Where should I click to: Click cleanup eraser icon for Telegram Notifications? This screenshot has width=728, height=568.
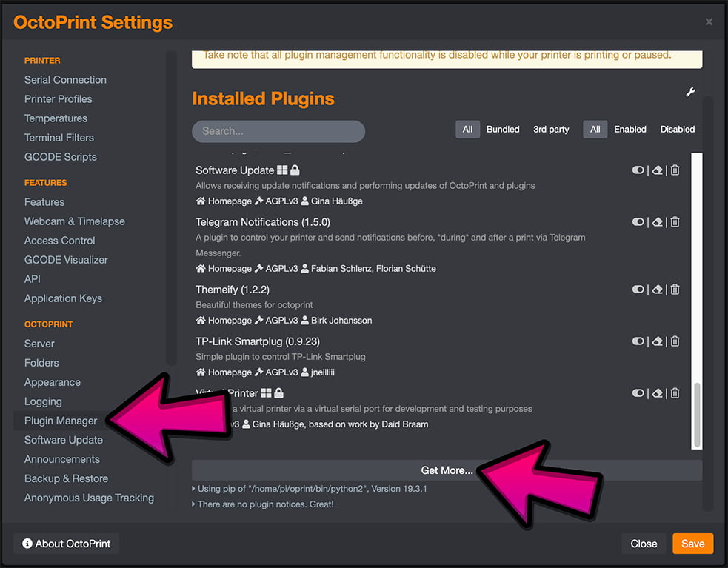pyautogui.click(x=657, y=222)
